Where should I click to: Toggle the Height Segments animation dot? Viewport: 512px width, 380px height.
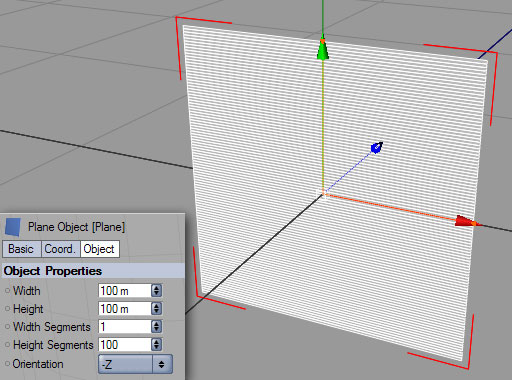coord(7,345)
